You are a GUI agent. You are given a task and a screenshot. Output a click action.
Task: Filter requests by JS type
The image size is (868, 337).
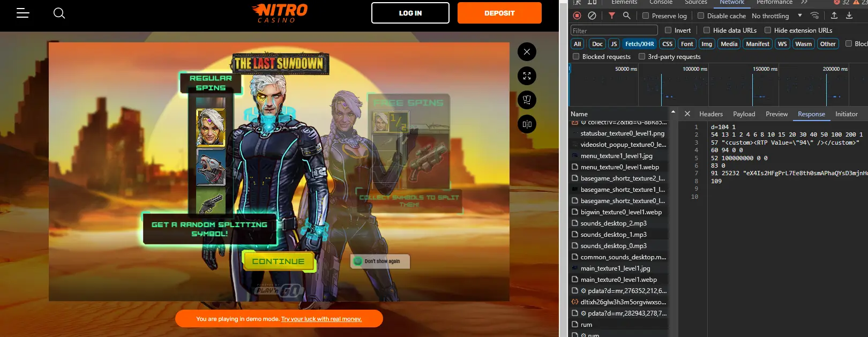[614, 44]
